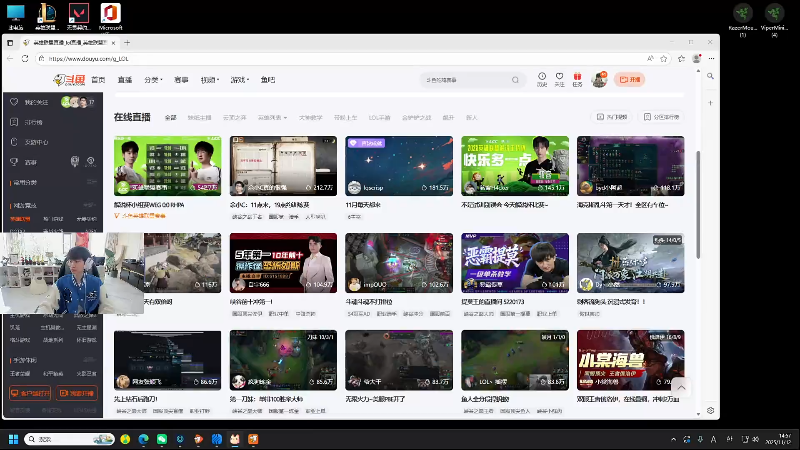The image size is (800, 450).
Task: Go to the 直播 nav item
Action: coord(125,80)
